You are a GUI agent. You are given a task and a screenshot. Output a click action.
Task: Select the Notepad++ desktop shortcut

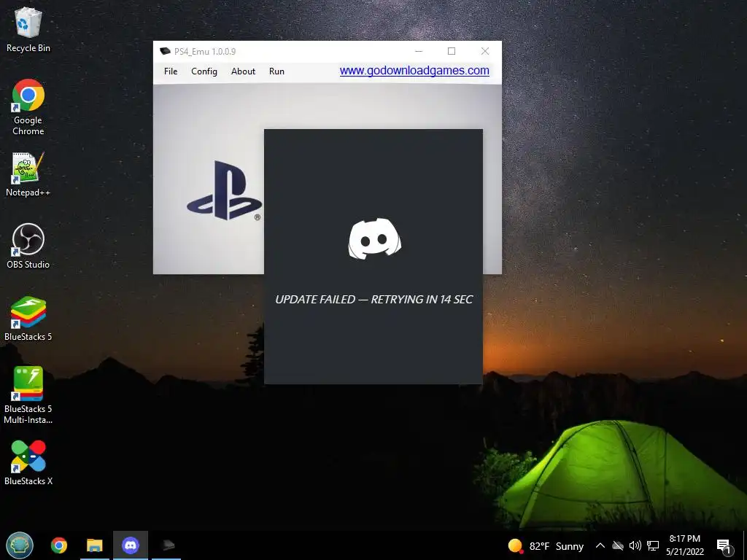pos(28,174)
